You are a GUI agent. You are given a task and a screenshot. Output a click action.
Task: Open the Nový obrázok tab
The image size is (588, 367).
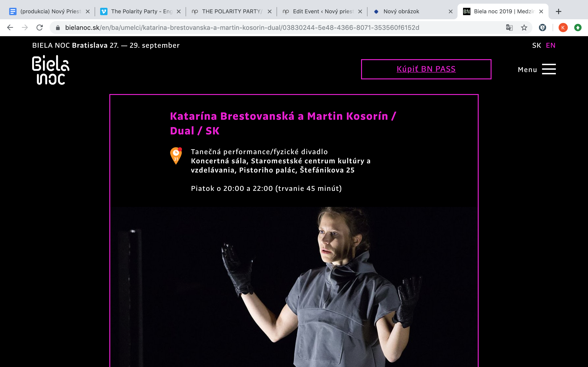[413, 11]
